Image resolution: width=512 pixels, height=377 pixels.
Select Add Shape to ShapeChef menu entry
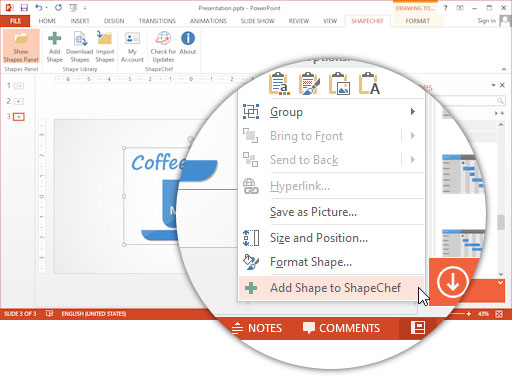(x=331, y=288)
